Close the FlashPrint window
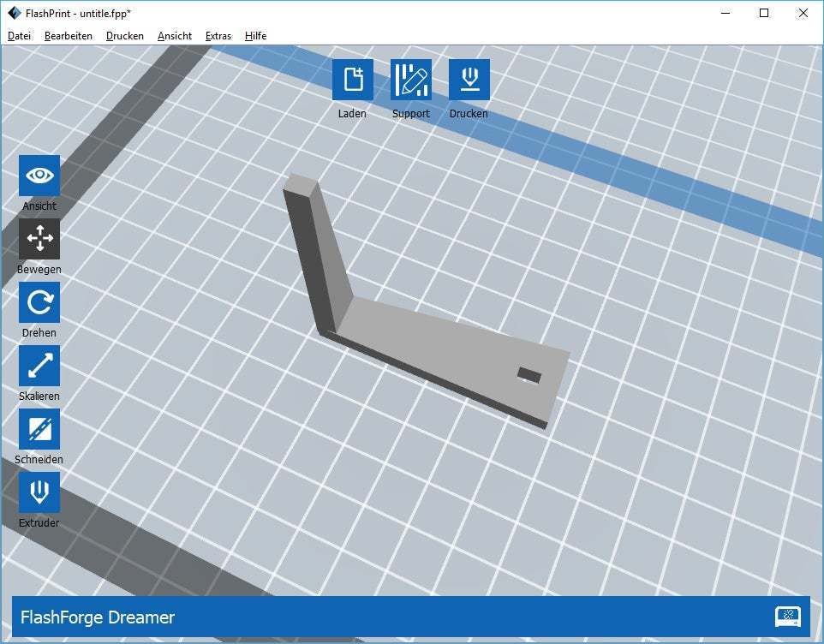This screenshot has height=644, width=824. 803,13
